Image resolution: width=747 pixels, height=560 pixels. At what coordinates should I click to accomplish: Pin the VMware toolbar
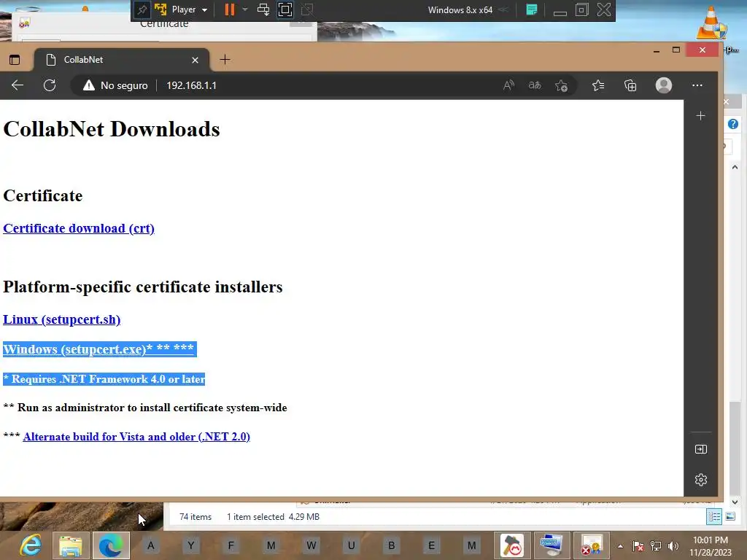pyautogui.click(x=142, y=9)
